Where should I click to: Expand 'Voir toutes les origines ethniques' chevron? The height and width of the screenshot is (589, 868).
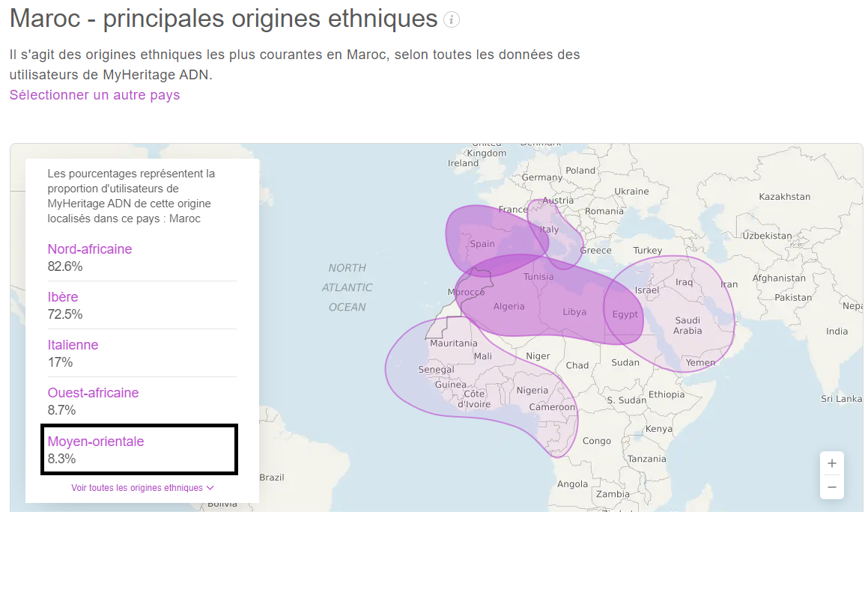tap(210, 488)
